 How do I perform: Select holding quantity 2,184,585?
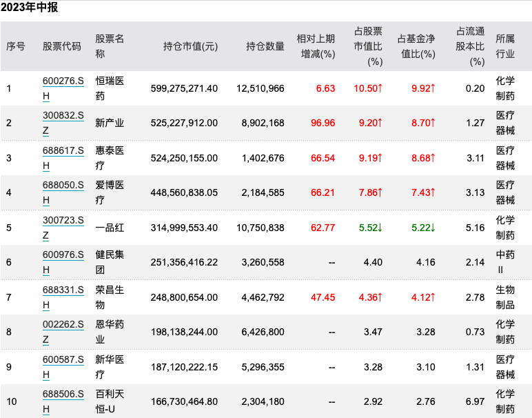pyautogui.click(x=263, y=193)
